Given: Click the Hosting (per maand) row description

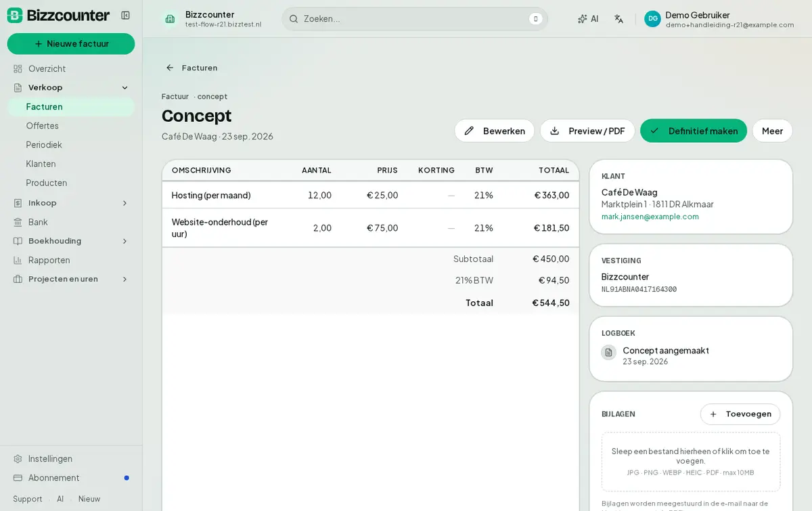Looking at the screenshot, I should [x=211, y=195].
